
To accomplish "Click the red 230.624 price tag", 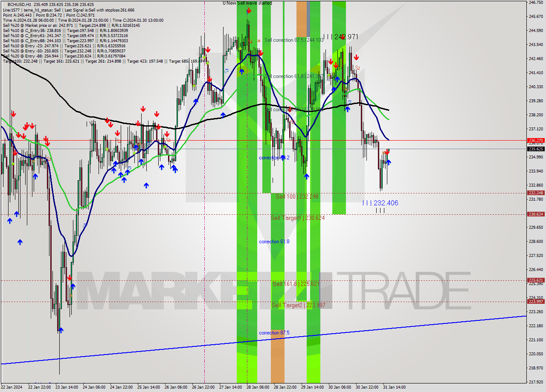I will 536,214.
